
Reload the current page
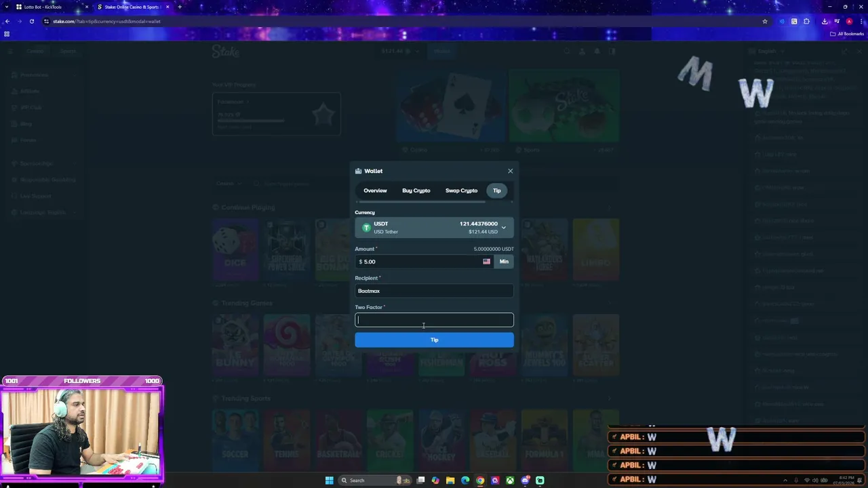click(x=31, y=21)
